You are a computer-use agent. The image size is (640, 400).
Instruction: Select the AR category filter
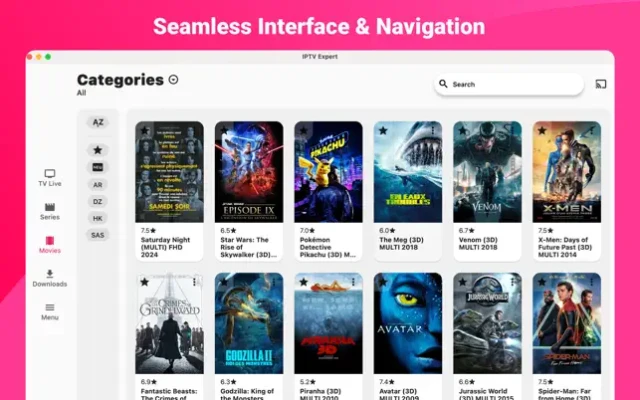click(x=98, y=185)
